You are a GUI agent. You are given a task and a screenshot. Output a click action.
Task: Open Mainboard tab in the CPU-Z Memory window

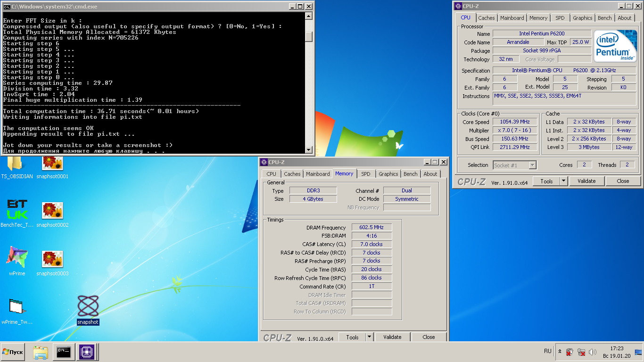318,174
